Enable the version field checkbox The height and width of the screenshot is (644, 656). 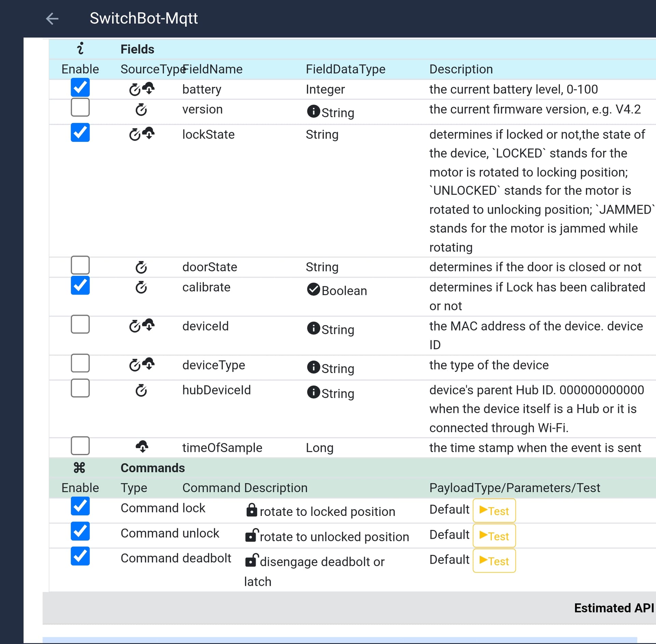(80, 108)
